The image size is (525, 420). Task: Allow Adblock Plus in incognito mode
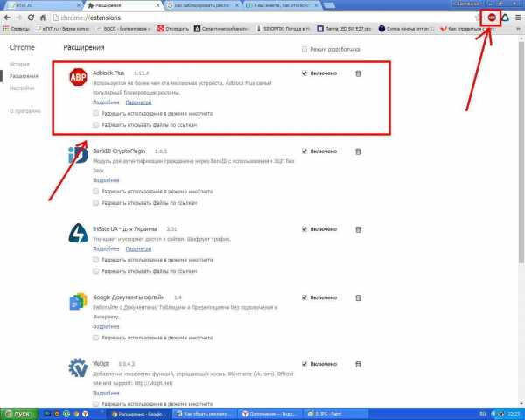click(x=95, y=113)
